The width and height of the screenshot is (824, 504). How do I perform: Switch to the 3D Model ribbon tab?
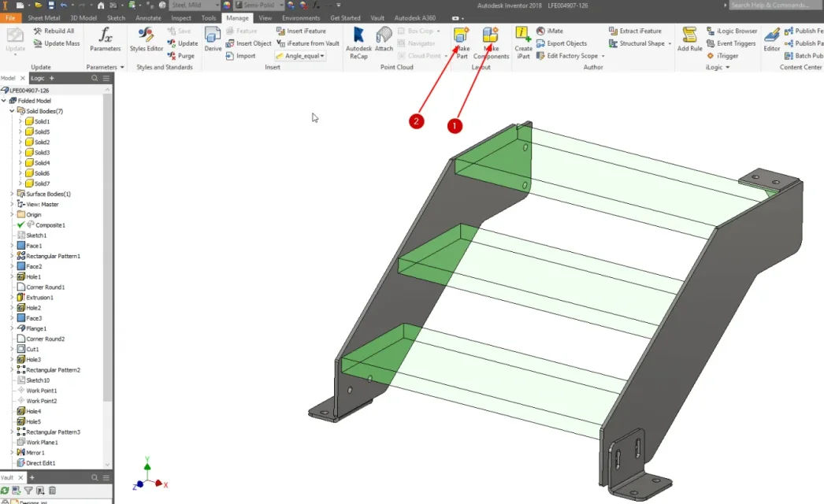84,18
